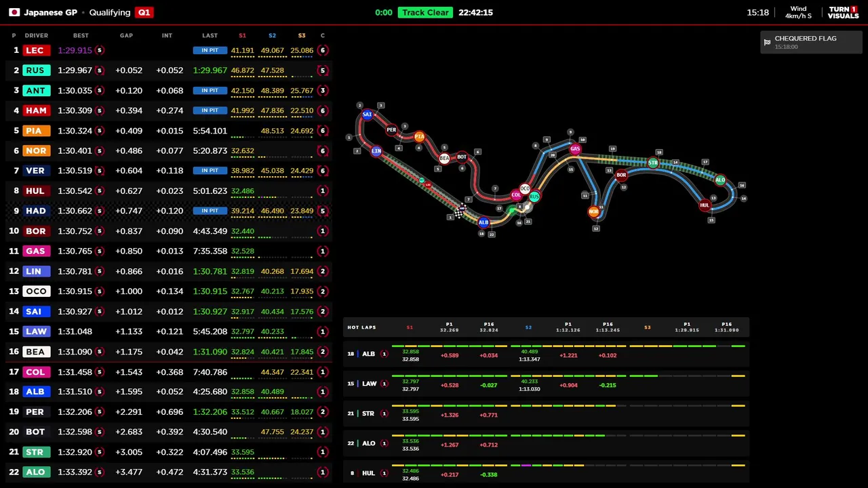Click the Japanese flag icon
Image resolution: width=868 pixels, height=488 pixels.
14,12
